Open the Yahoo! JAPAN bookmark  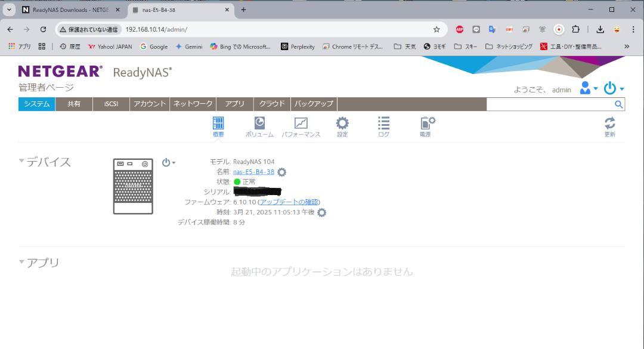pos(110,47)
